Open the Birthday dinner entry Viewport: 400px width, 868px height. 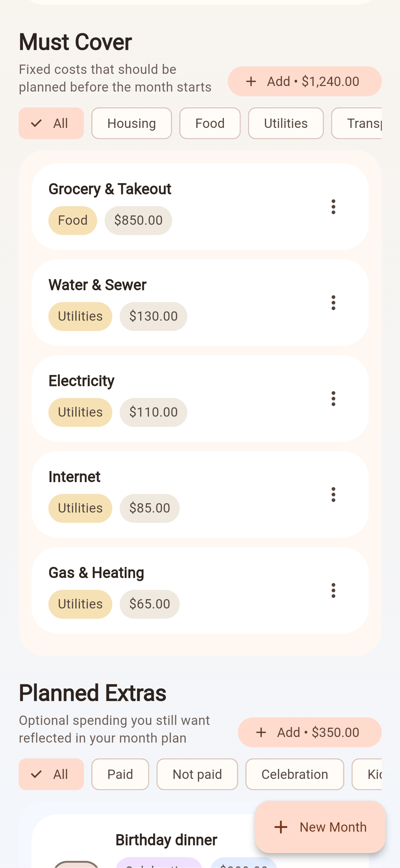pyautogui.click(x=166, y=840)
